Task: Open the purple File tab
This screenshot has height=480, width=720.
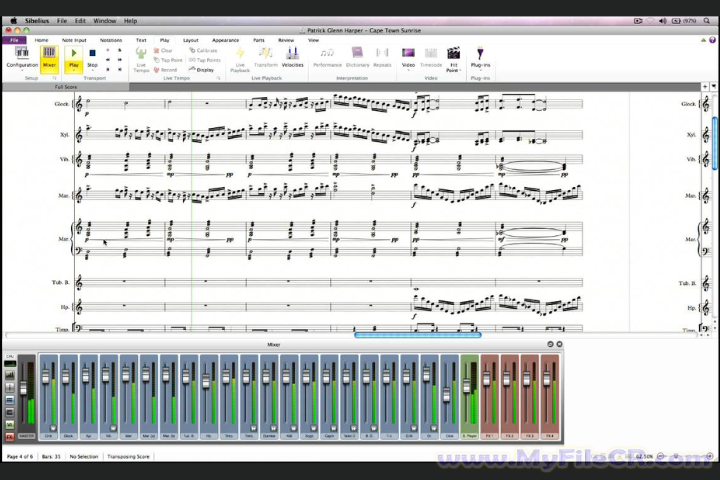Action: [x=14, y=40]
